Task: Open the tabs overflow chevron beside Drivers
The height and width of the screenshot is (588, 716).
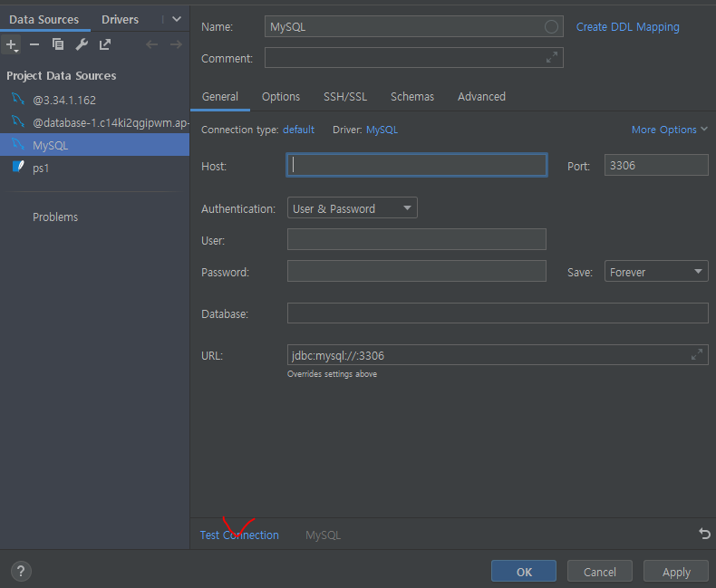Action: click(177, 19)
